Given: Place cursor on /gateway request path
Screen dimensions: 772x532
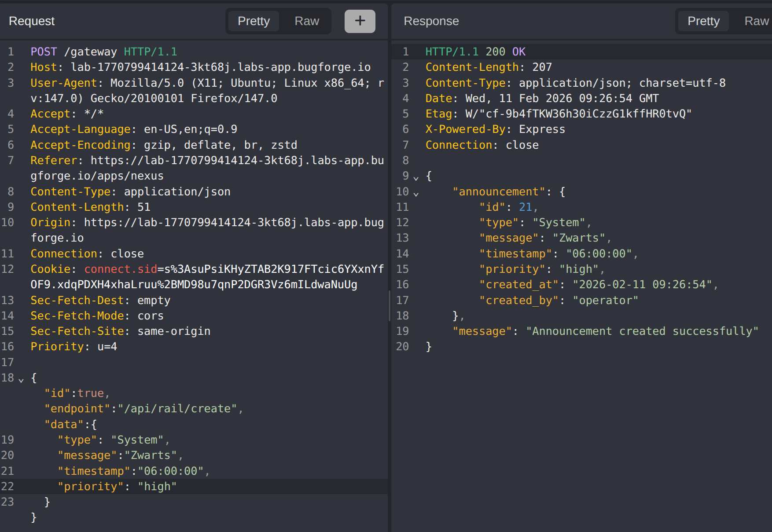Looking at the screenshot, I should coord(90,52).
